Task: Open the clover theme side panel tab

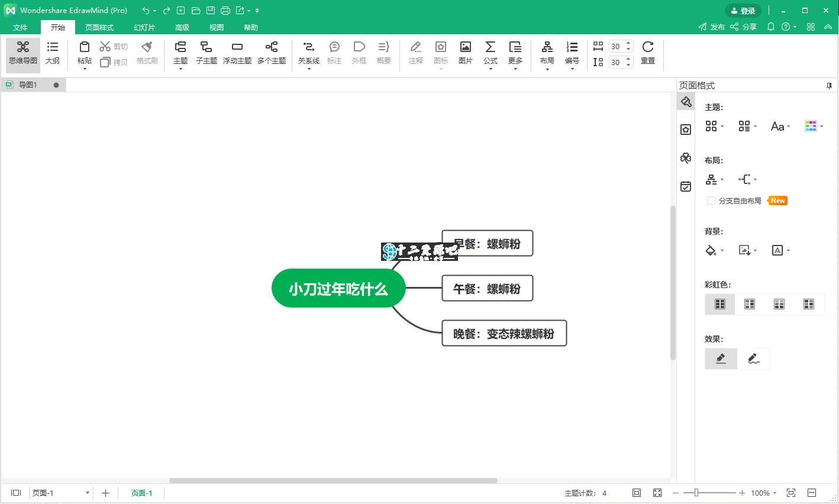Action: [x=686, y=158]
